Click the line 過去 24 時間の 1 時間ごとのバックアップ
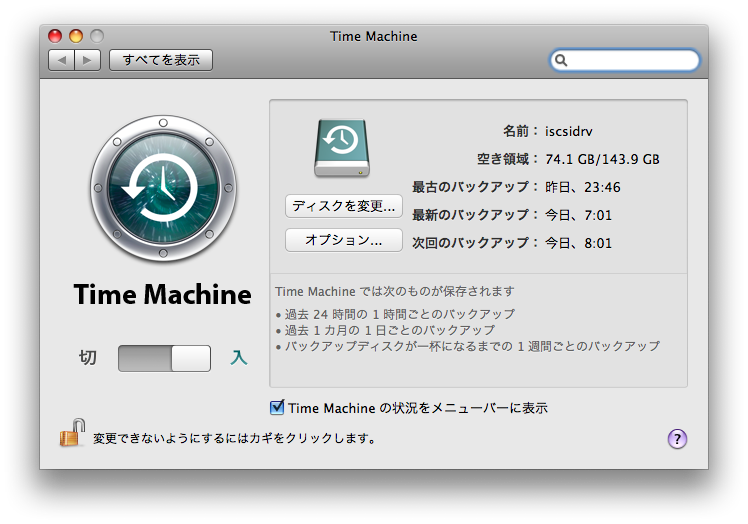The height and width of the screenshot is (524, 748). click(x=400, y=314)
